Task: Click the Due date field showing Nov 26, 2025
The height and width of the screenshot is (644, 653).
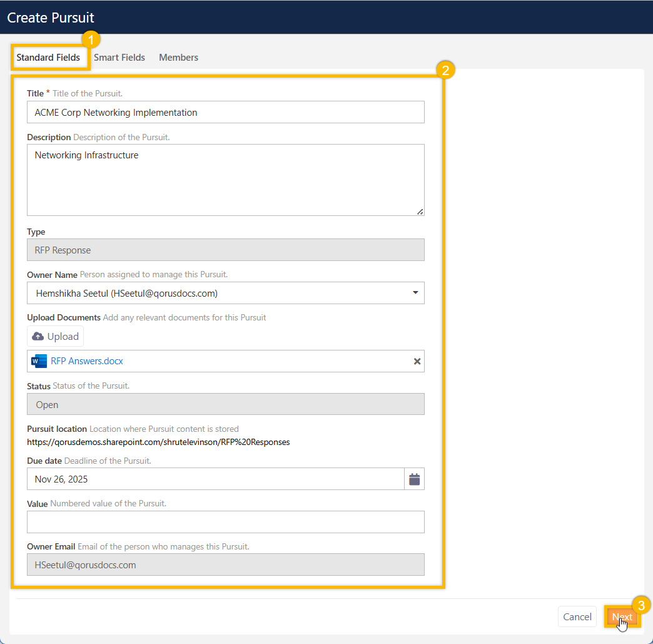Action: [215, 479]
